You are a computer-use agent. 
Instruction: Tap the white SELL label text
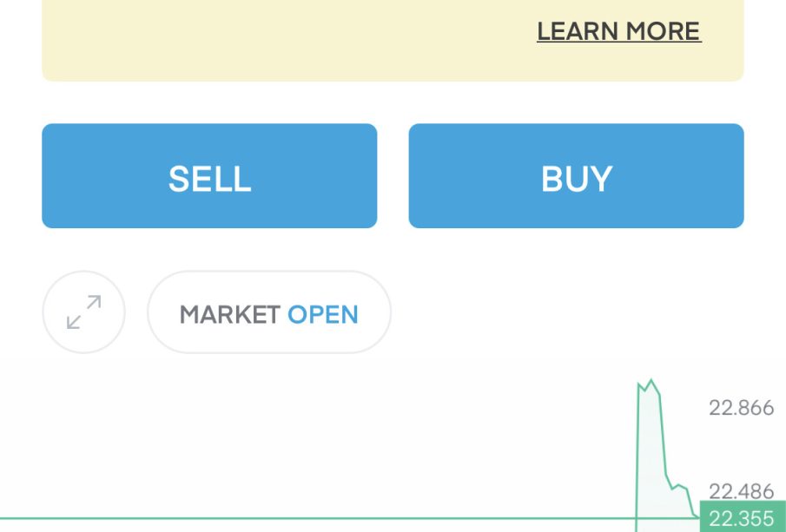pyautogui.click(x=209, y=179)
